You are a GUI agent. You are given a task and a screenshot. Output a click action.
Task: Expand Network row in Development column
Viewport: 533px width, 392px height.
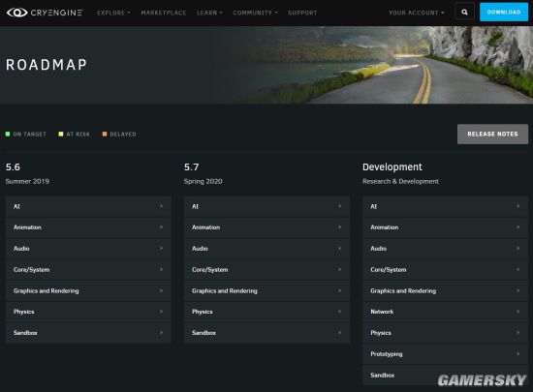coord(446,312)
